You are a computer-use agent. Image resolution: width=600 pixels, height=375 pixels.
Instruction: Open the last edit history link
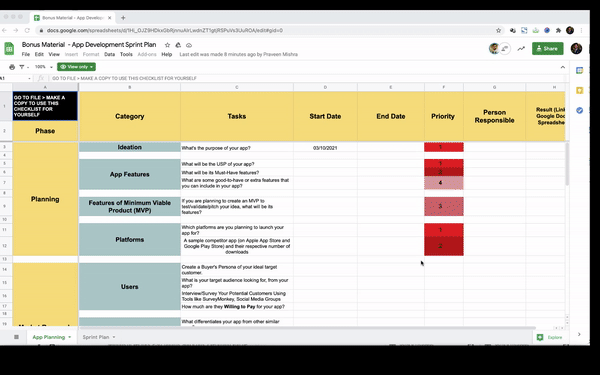tap(238, 54)
